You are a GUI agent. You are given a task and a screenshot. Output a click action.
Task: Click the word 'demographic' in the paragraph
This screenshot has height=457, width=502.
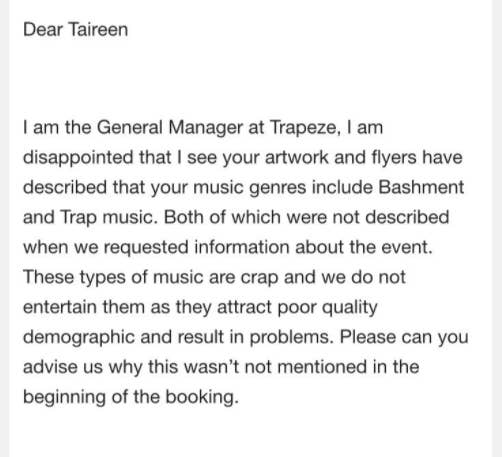point(79,337)
